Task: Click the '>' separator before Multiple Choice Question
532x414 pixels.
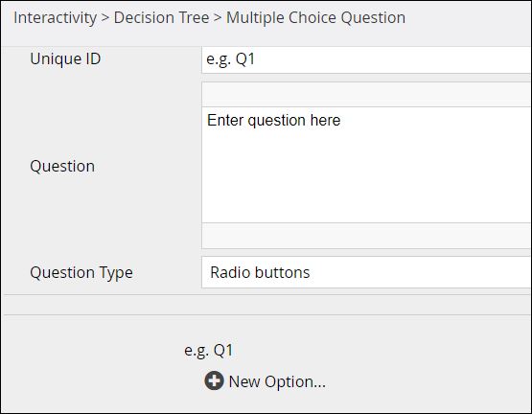Action: 218,18
